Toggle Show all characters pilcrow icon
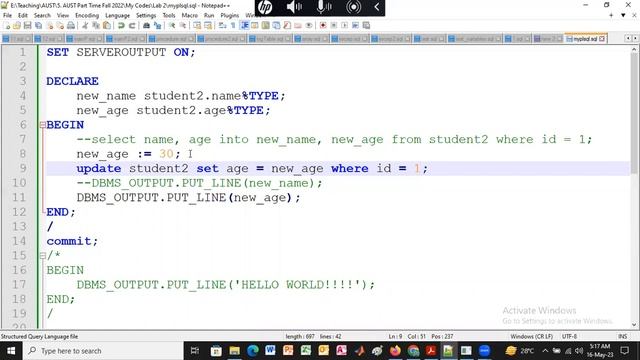Screen dimensions: 640x360 (x=233, y=25)
